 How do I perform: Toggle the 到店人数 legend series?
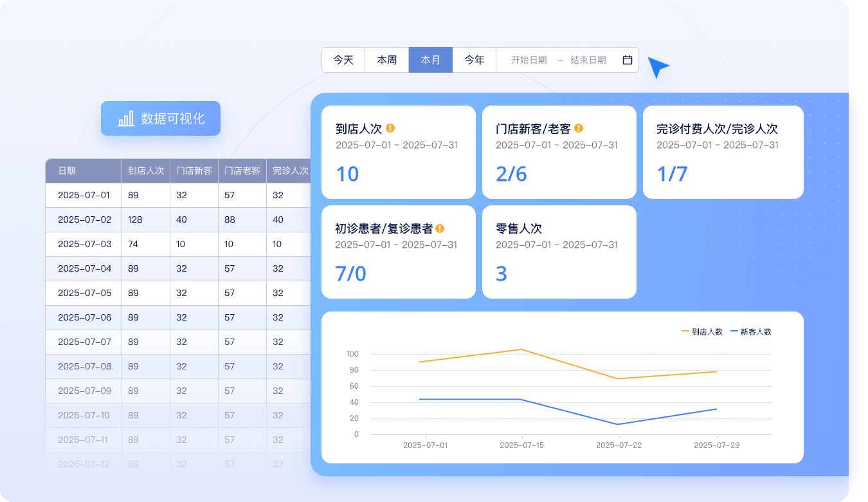702,332
